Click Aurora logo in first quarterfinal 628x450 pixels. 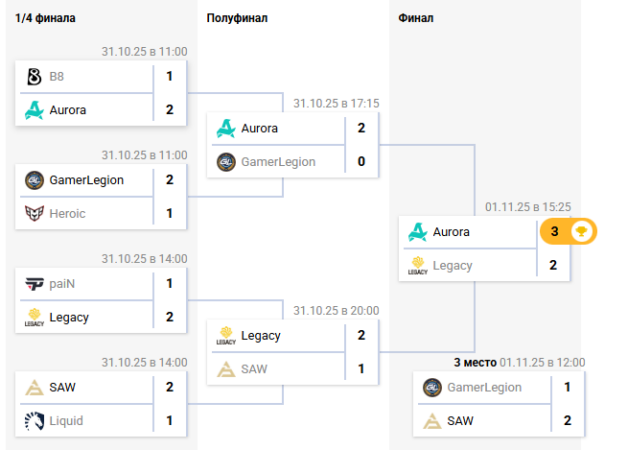click(x=34, y=110)
